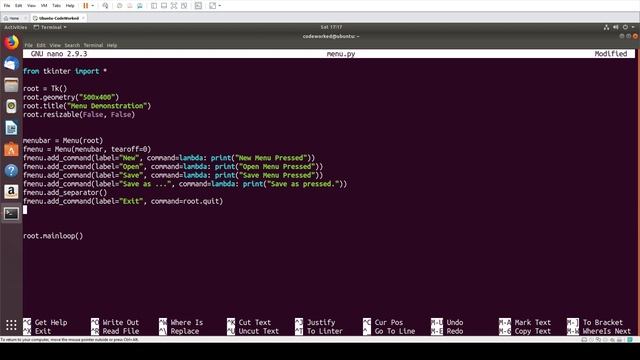
Task: Open the VMware console view icon
Action: coord(198,6)
